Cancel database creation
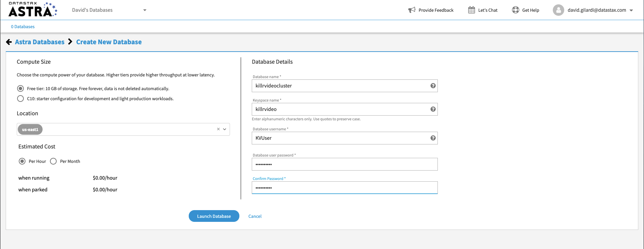The image size is (644, 249). (x=255, y=216)
